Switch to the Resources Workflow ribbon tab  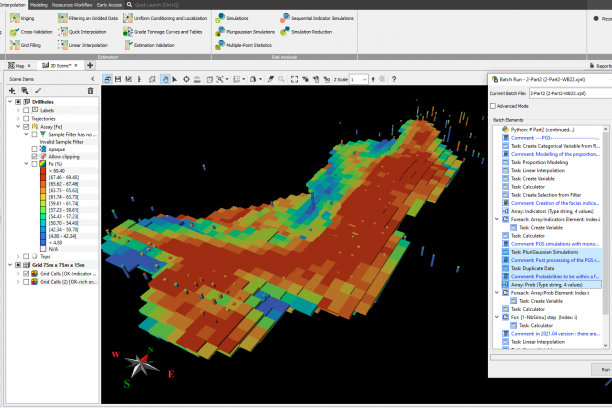click(x=72, y=5)
